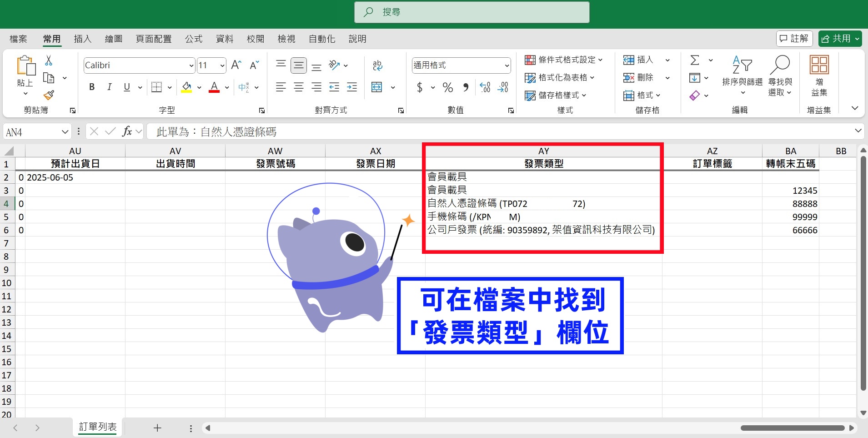Image resolution: width=868 pixels, height=438 pixels.
Task: Apply cell borders icon
Action: tap(156, 87)
